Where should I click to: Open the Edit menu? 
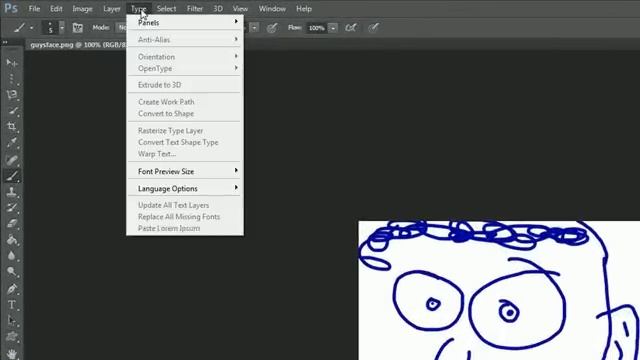click(x=56, y=9)
